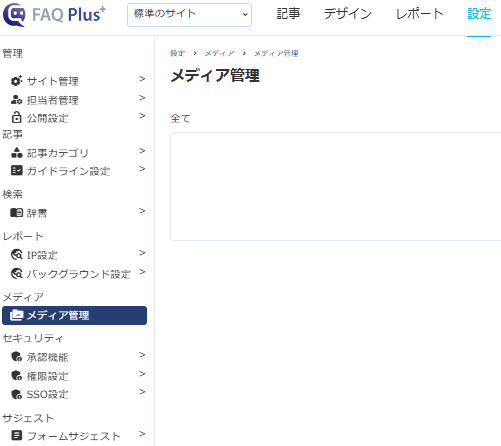The height and width of the screenshot is (446, 501).
Task: Click the セキュリティ section header in sidebar
Action: click(x=33, y=338)
